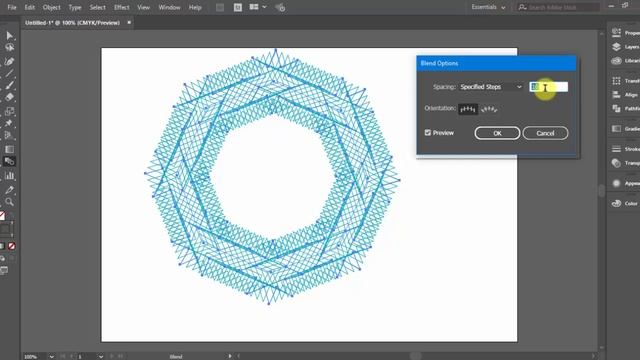Open the Libraries panel
The width and height of the screenshot is (640, 360).
[625, 61]
